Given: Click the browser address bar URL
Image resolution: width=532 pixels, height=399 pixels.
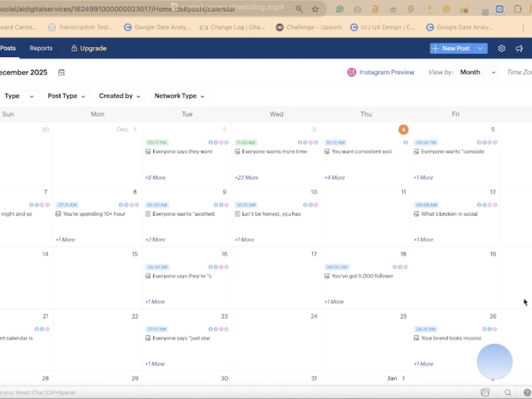Looking at the screenshot, I should click(118, 9).
